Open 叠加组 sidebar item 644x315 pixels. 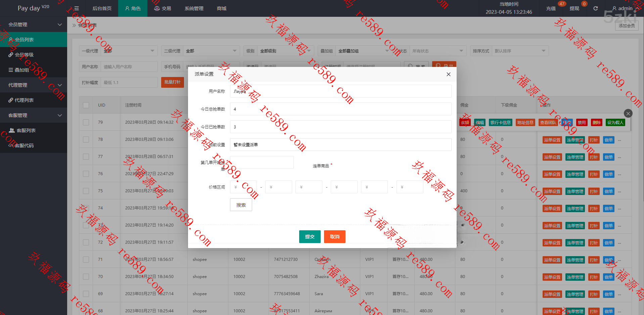pyautogui.click(x=22, y=70)
